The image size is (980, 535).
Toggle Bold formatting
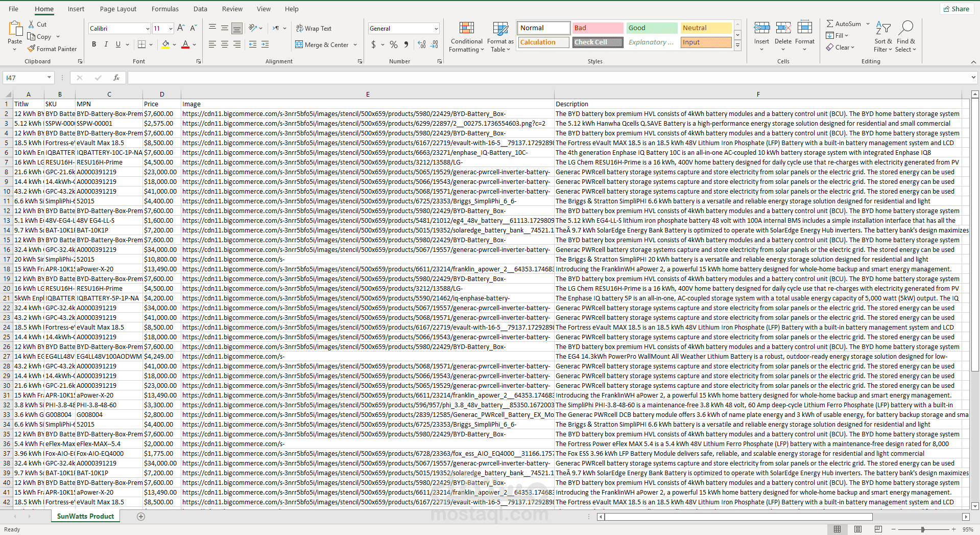pos(94,44)
